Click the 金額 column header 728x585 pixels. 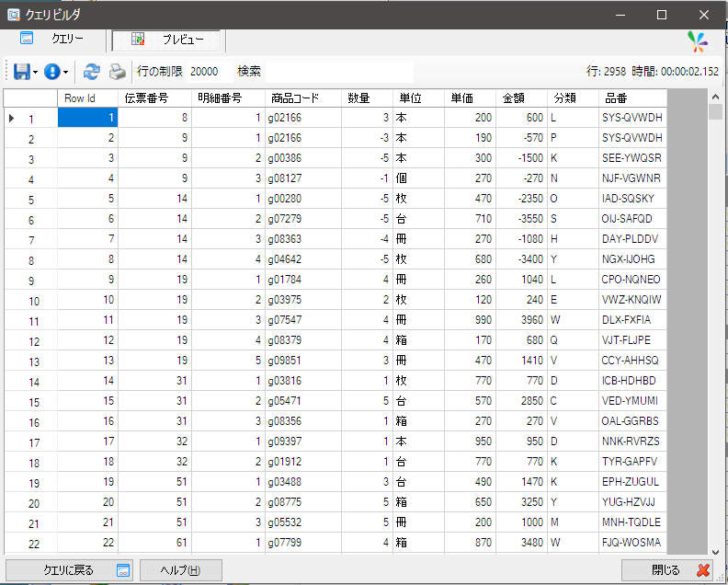click(x=521, y=98)
